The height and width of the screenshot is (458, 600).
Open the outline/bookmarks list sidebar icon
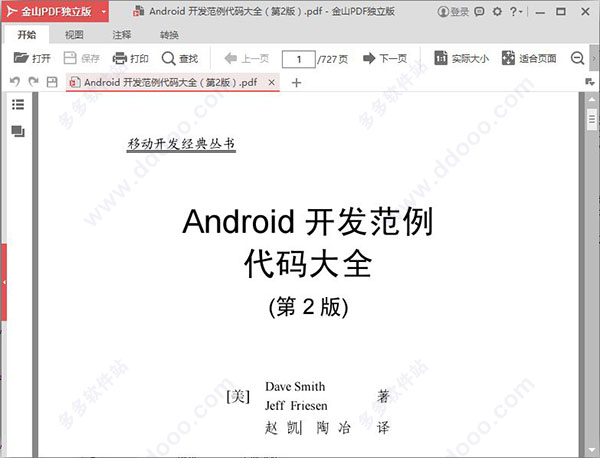[18, 104]
